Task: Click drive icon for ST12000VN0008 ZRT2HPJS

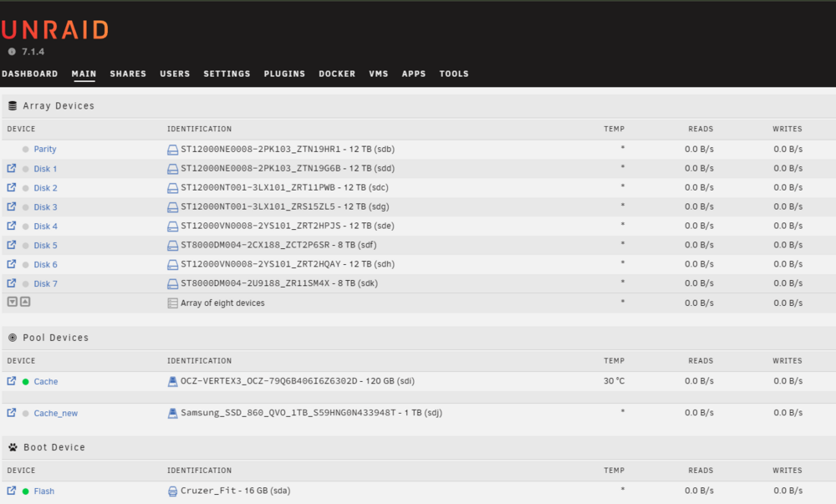Action: 173,227
